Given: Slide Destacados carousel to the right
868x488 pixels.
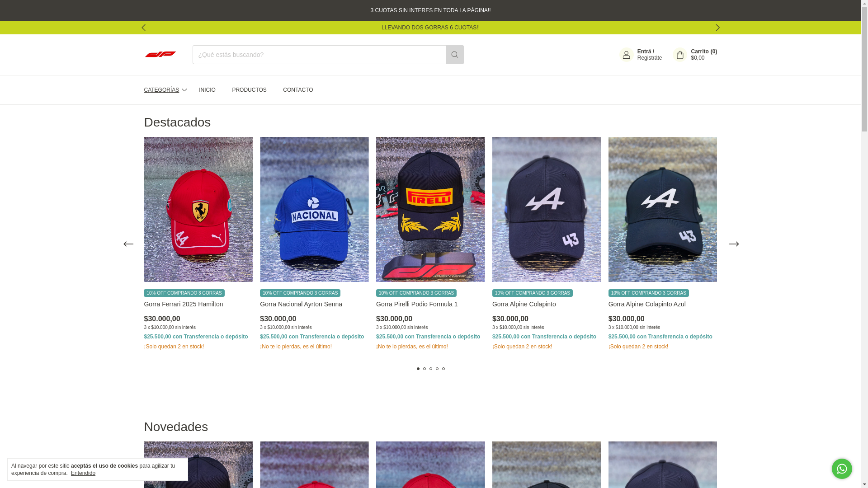Looking at the screenshot, I should (733, 244).
